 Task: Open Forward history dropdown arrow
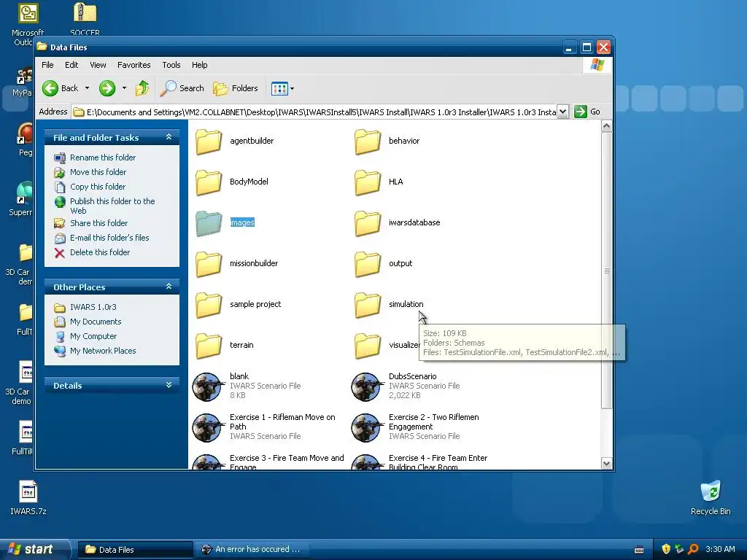click(124, 88)
